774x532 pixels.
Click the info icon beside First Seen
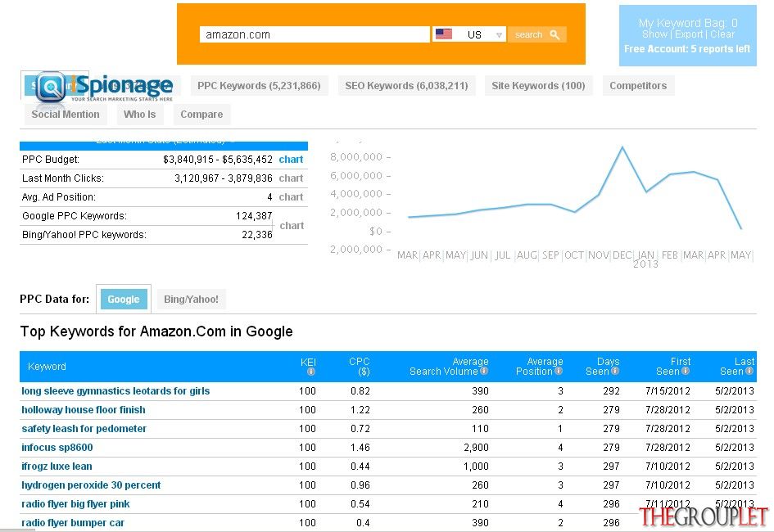coord(686,371)
